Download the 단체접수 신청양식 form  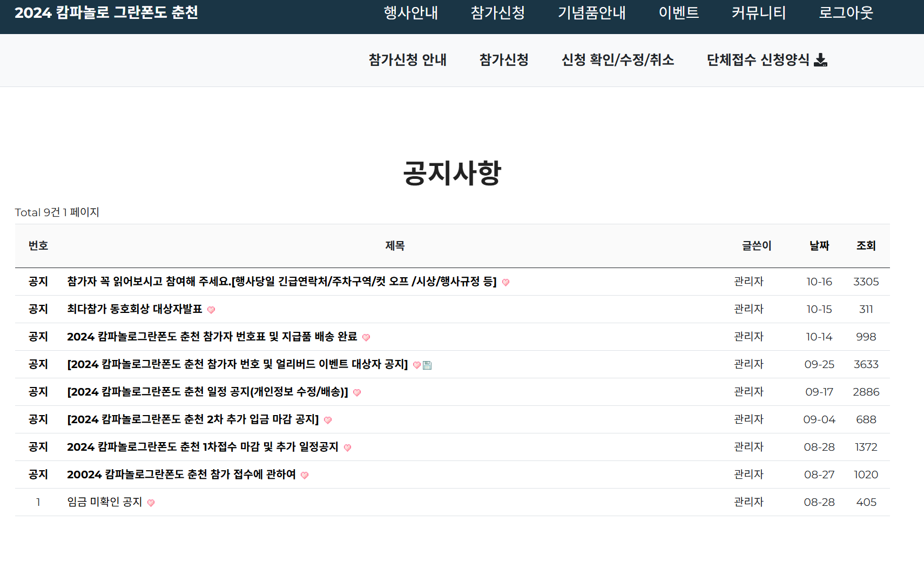click(x=767, y=60)
